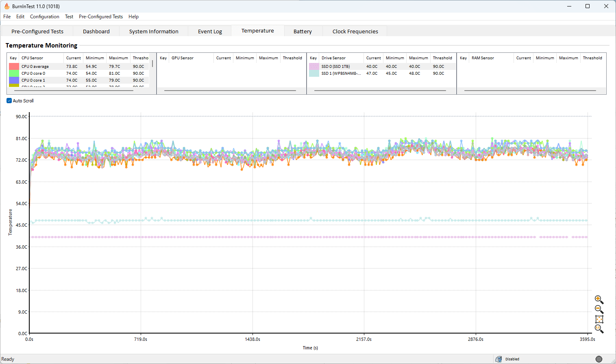Screen dimensions: 616x364
Task: Open the File menu
Action: (7, 17)
